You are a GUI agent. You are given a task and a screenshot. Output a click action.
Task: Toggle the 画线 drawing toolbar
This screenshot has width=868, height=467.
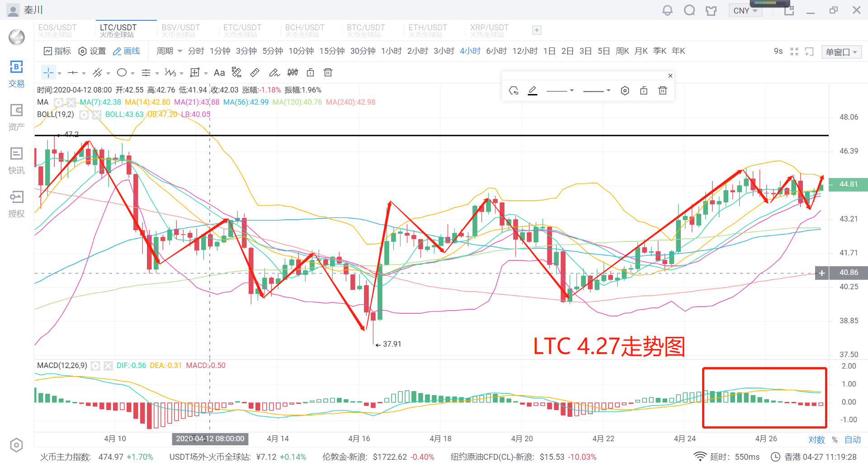(x=127, y=51)
